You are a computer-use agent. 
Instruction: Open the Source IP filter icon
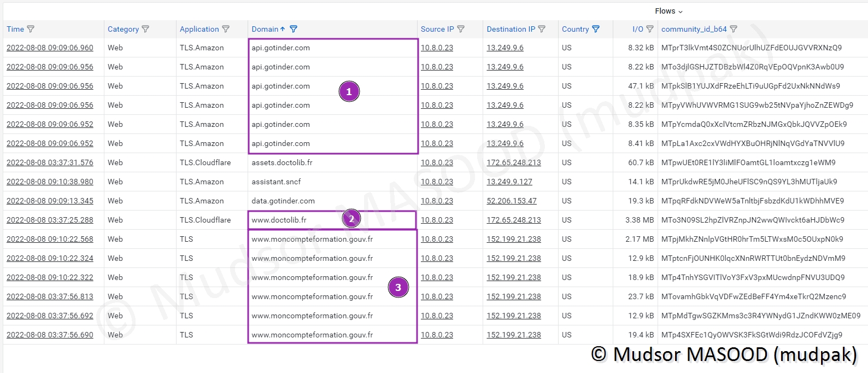(x=461, y=29)
